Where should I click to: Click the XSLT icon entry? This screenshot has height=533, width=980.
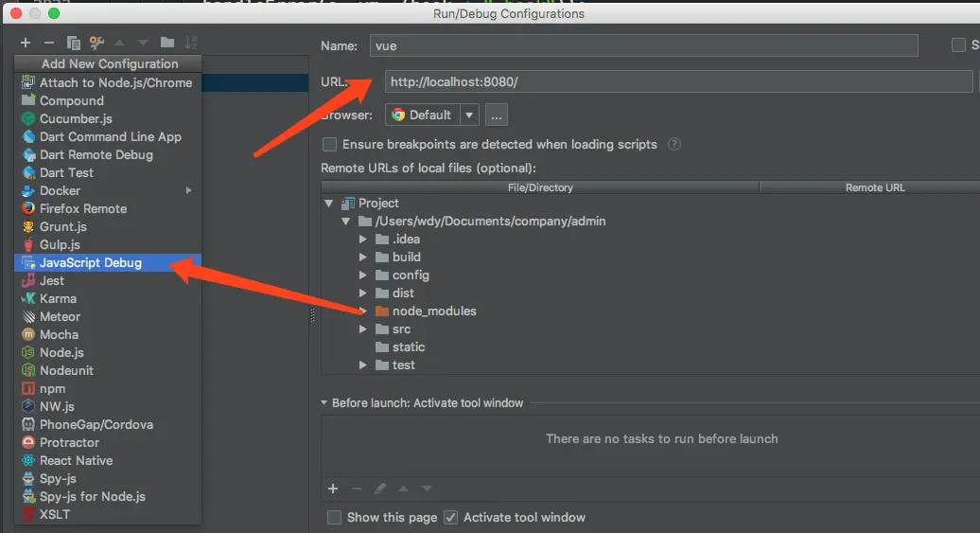(x=28, y=514)
